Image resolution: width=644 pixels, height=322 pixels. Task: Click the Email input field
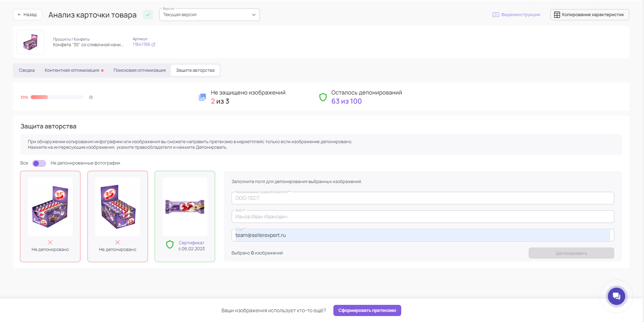[422, 235]
